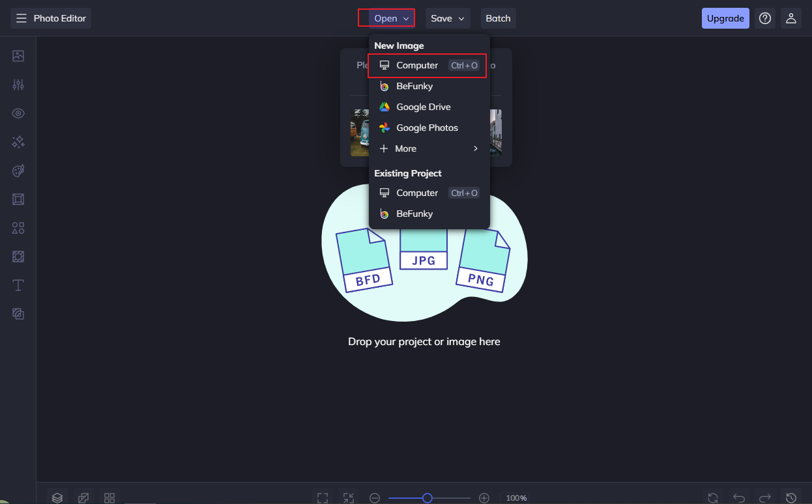The height and width of the screenshot is (504, 812).
Task: Toggle the grid view at bottom left
Action: coord(109,496)
